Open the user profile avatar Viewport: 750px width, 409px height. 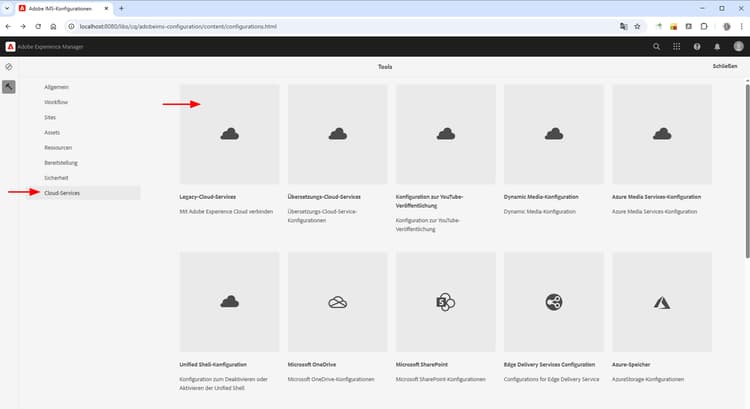[739, 46]
